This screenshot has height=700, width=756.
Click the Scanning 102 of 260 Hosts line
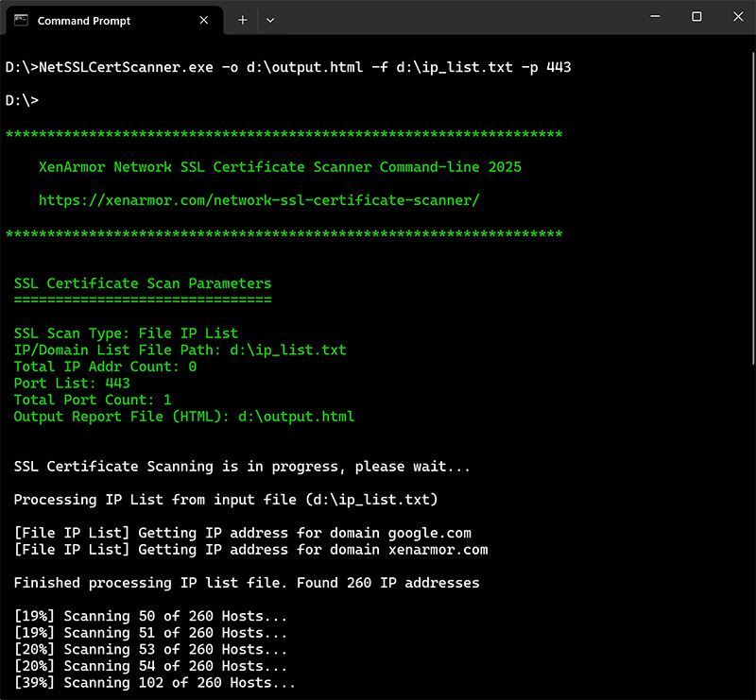point(154,683)
